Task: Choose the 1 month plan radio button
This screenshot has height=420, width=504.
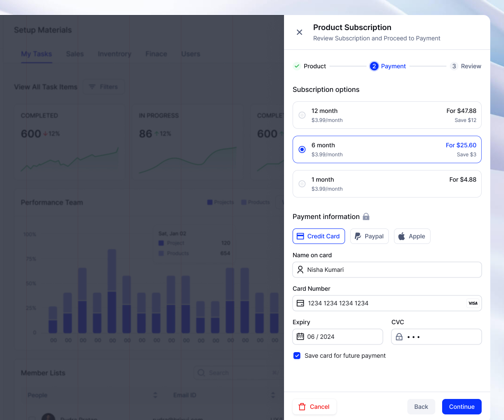Action: click(x=302, y=183)
